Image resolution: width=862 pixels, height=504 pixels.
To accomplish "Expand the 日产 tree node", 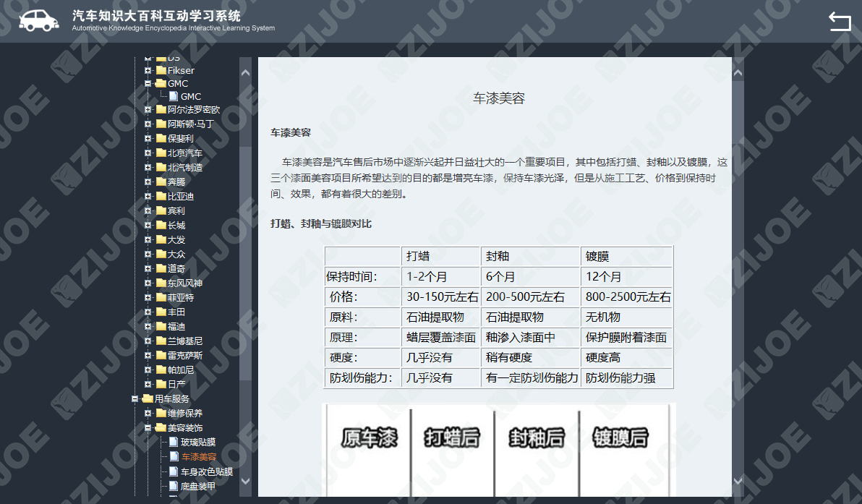I will 148,384.
